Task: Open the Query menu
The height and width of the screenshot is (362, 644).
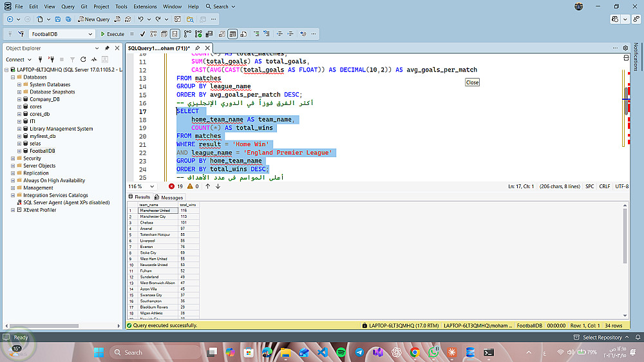Action: (x=68, y=6)
